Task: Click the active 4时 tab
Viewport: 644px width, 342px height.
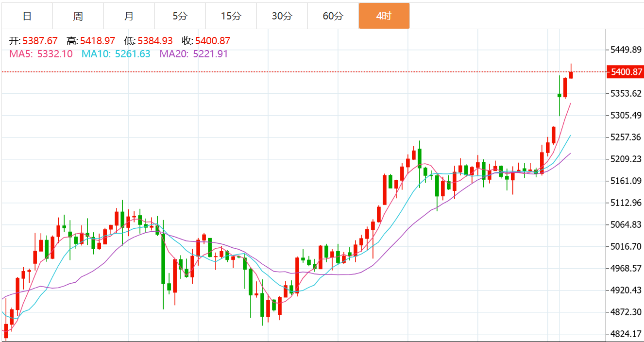Action: pyautogui.click(x=384, y=16)
